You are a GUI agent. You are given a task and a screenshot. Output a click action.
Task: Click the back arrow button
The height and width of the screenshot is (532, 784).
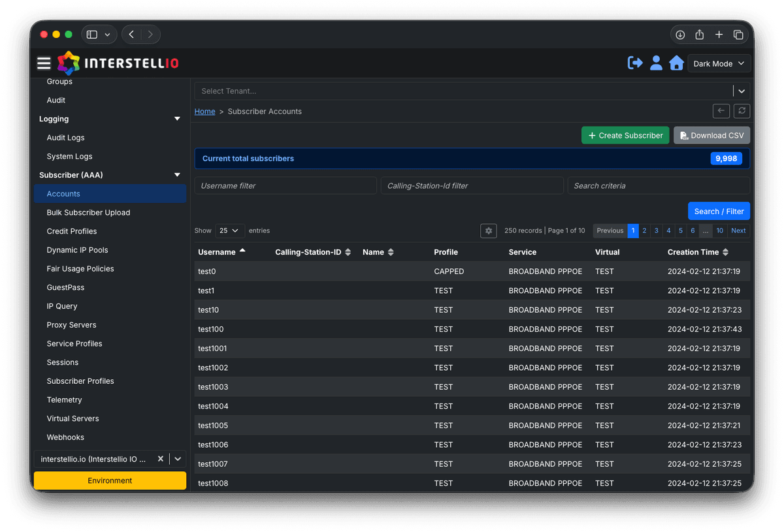point(721,111)
